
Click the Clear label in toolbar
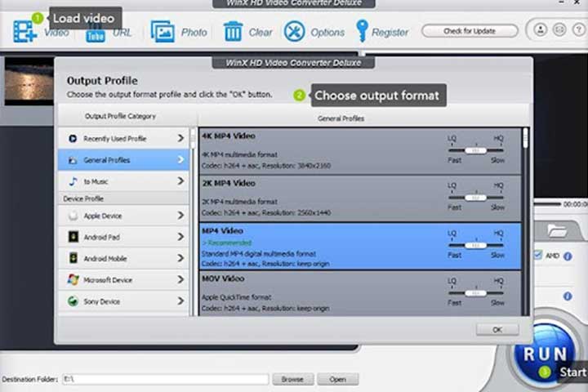coord(261,33)
